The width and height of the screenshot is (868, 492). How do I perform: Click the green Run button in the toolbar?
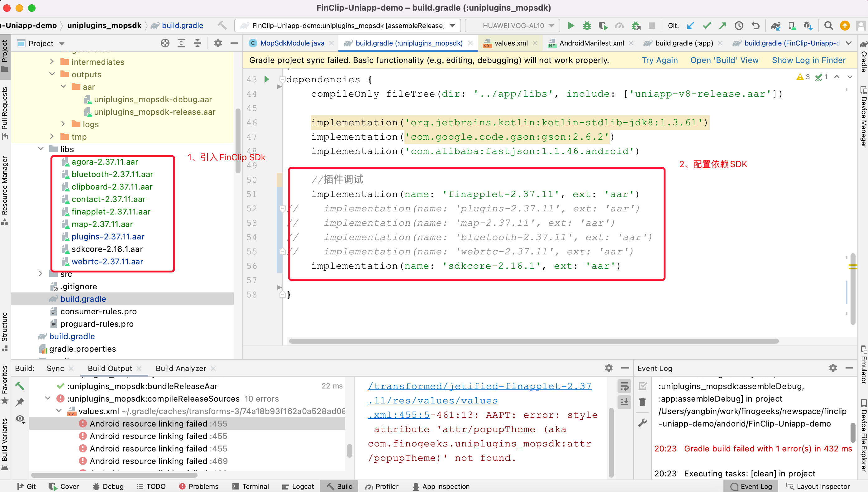coord(571,26)
